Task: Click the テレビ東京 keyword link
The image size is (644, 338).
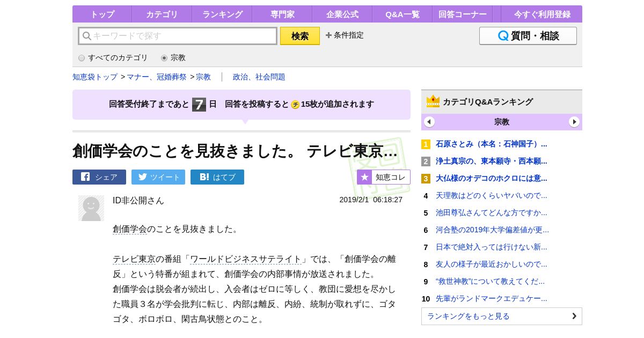Action: pos(134,259)
